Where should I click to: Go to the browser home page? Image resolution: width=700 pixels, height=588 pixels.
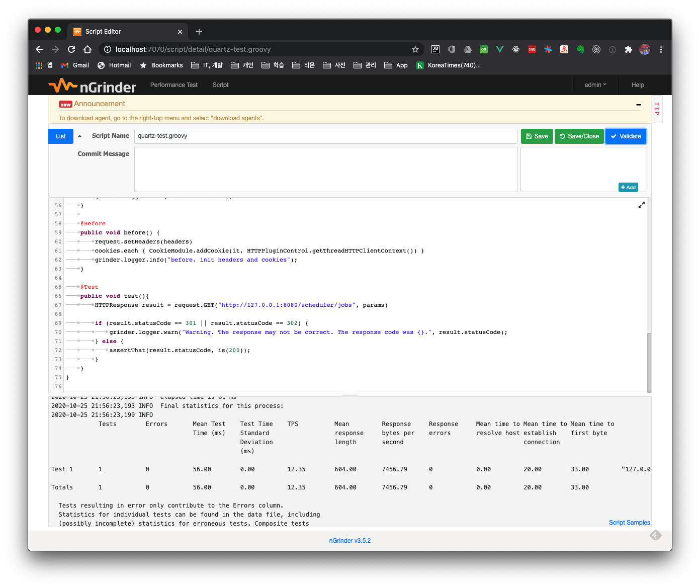87,49
